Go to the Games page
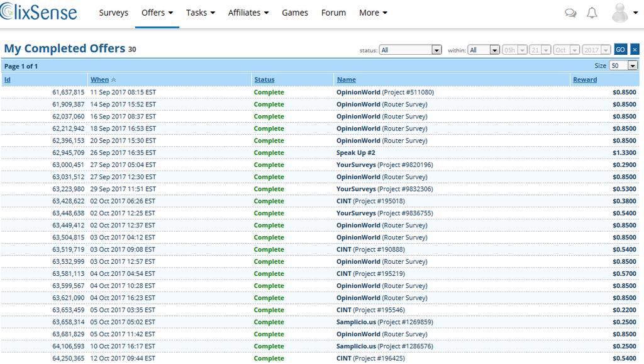The width and height of the screenshot is (644, 364). [294, 13]
